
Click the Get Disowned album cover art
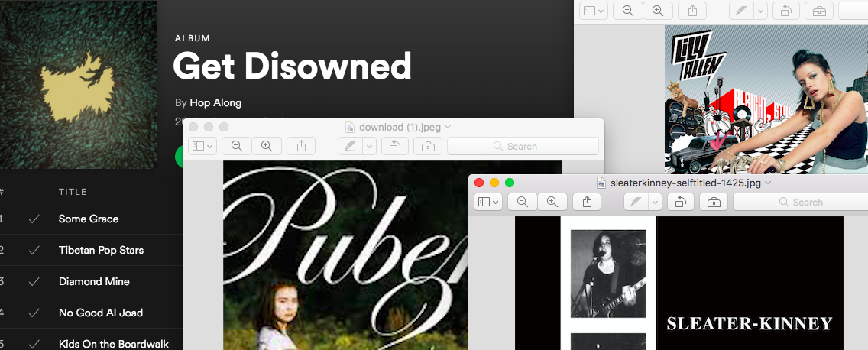coord(78,84)
